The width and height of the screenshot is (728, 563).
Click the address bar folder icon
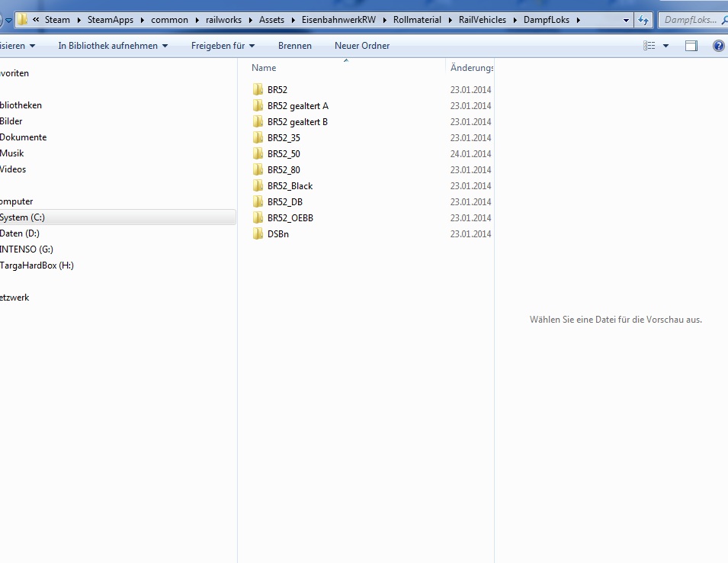pyautogui.click(x=22, y=20)
